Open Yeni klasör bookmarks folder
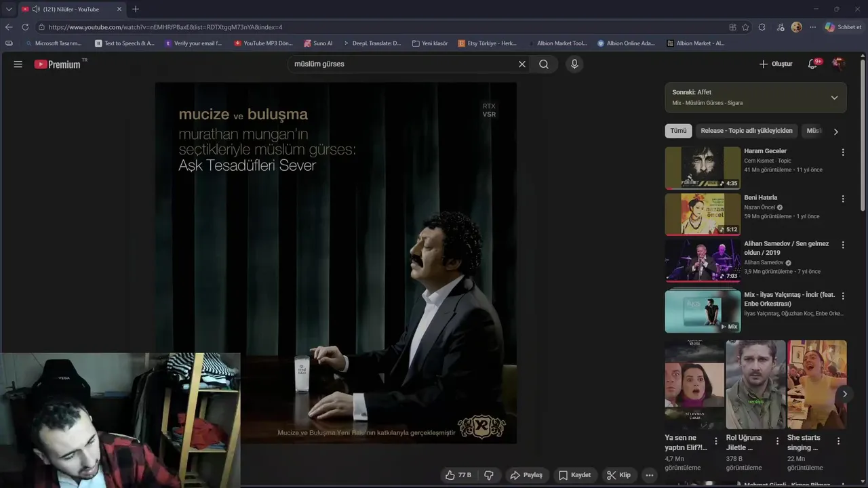The height and width of the screenshot is (488, 868). (430, 43)
